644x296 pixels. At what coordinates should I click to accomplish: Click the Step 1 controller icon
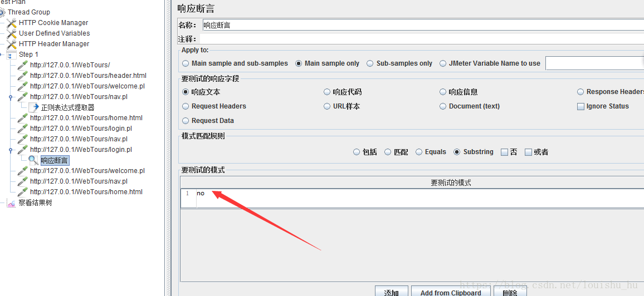pyautogui.click(x=12, y=55)
